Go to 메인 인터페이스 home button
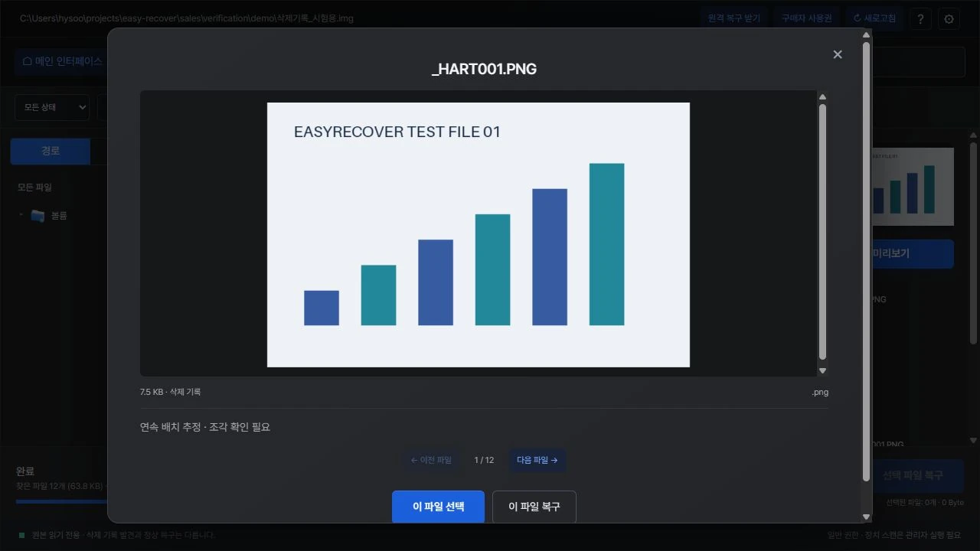This screenshot has width=980, height=551. (62, 61)
